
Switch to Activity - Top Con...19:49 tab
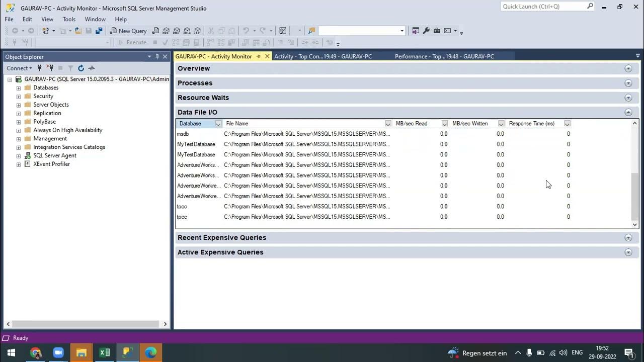323,56
